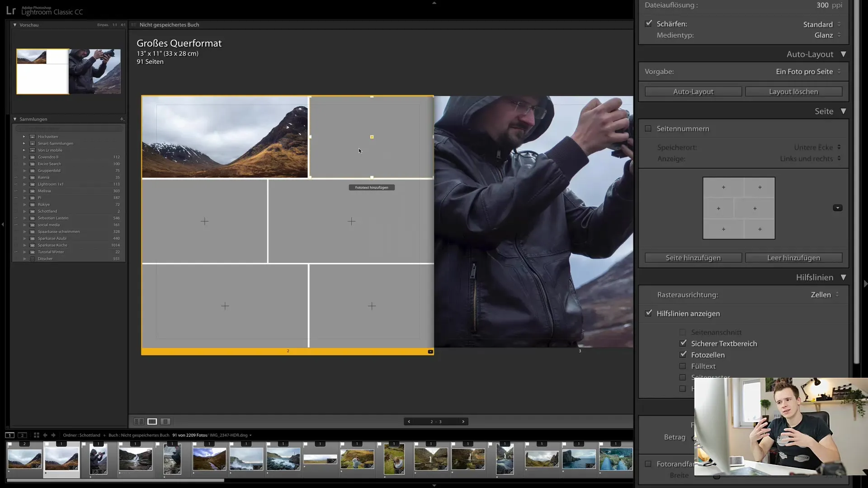Open page layout menu on page 2 bar

[x=430, y=352]
